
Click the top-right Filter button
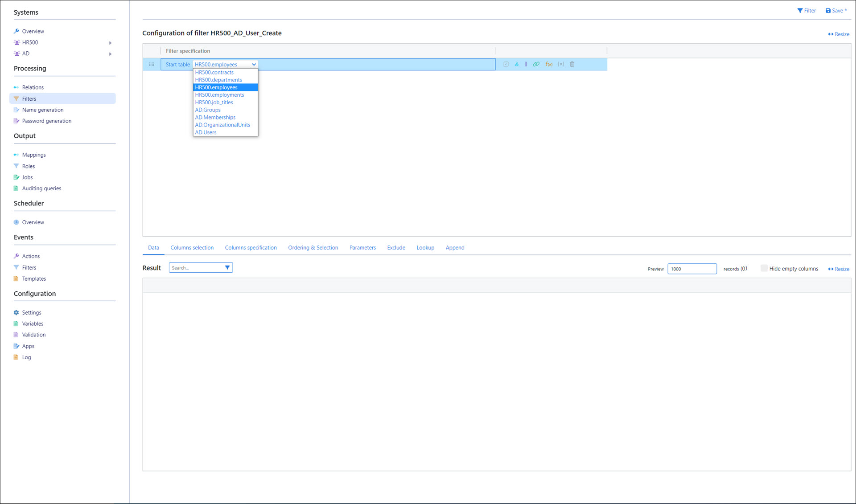point(807,11)
